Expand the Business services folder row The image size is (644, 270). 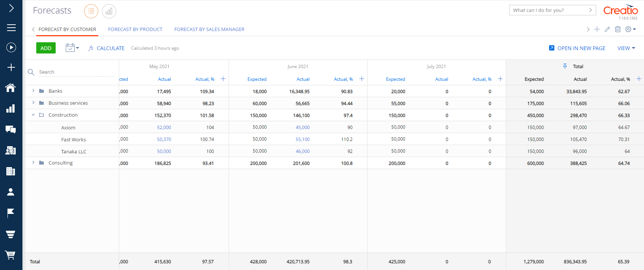[x=33, y=103]
